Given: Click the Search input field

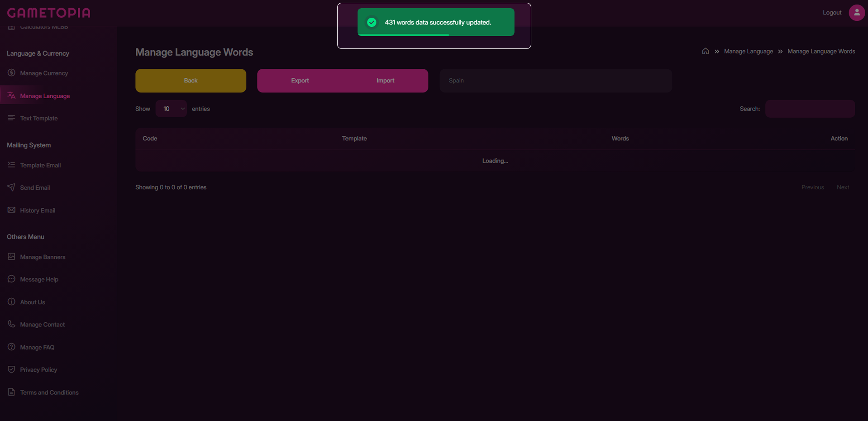Looking at the screenshot, I should 810,109.
